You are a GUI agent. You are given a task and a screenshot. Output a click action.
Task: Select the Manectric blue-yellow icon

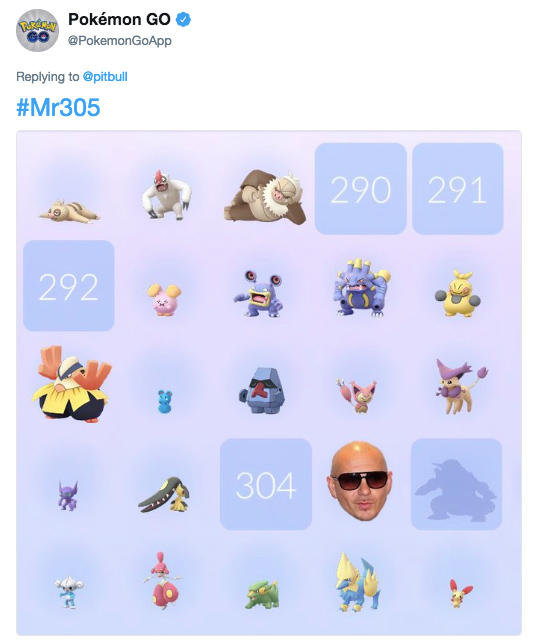coord(359,582)
